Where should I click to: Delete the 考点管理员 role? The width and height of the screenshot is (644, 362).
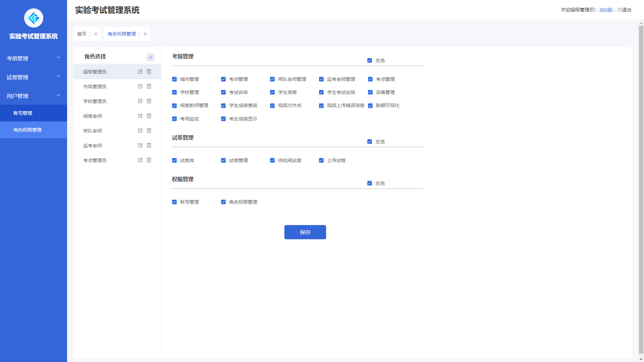coord(149,160)
